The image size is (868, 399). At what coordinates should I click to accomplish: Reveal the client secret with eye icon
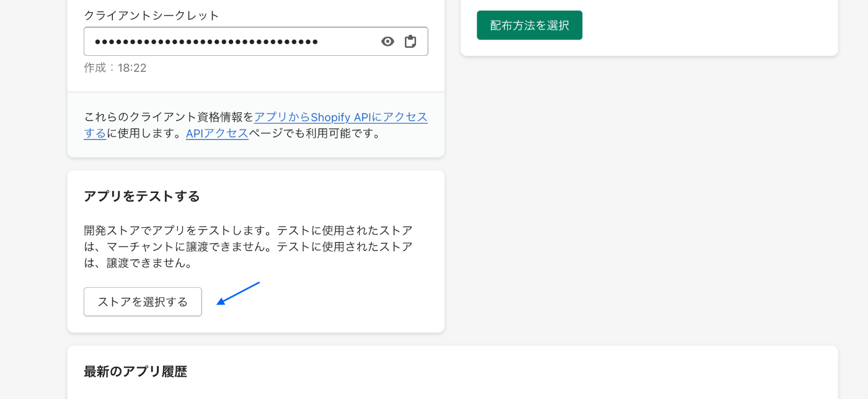(x=387, y=42)
